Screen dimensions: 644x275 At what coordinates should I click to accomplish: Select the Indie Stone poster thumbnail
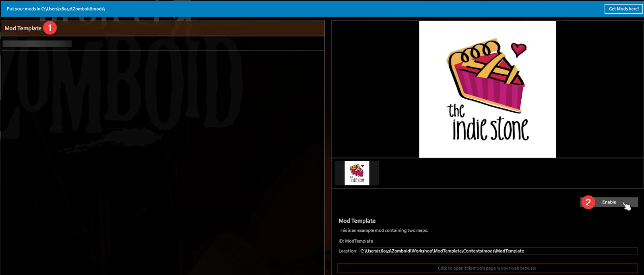tap(357, 173)
